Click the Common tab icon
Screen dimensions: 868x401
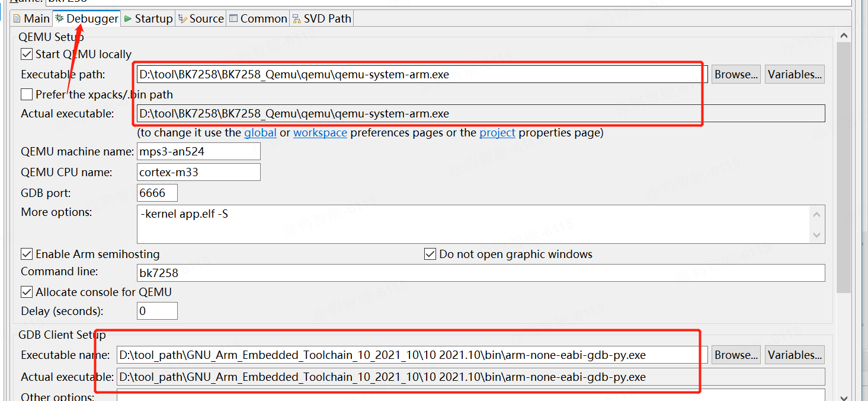coord(234,19)
